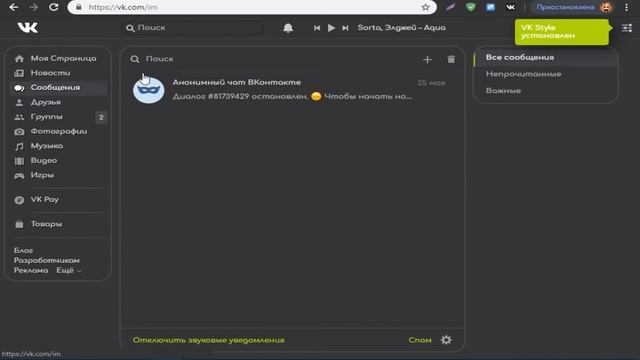Viewport: 640px width, 360px height.
Task: Focus the top header search field
Action: (192, 28)
